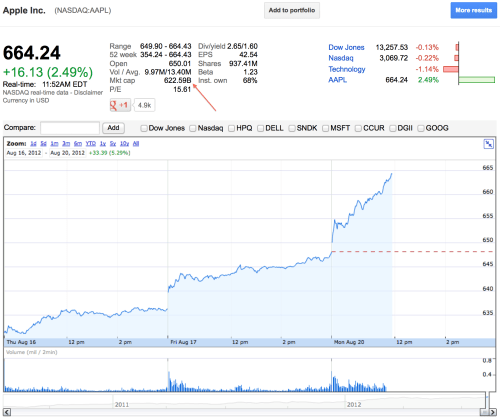500x419 pixels.
Task: Click the right scroll arrow under chart
Action: coord(493,412)
